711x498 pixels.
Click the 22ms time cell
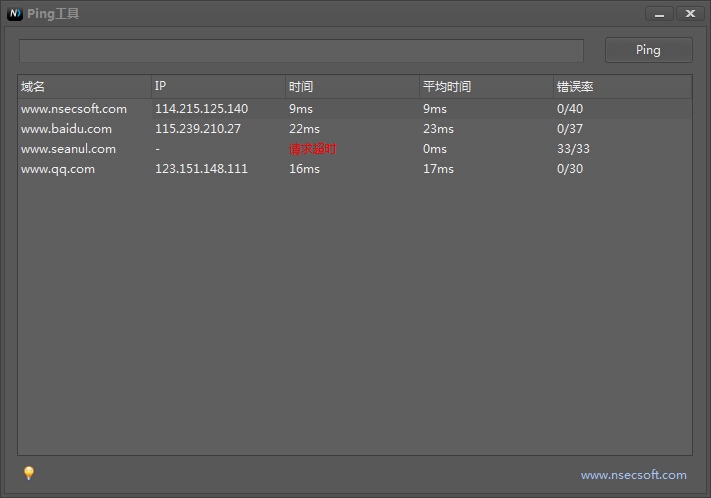(x=304, y=129)
